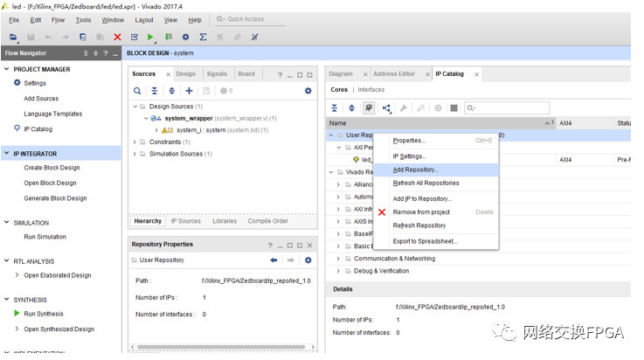
Task: Click the plus Add Sources icon
Action: 189,91
